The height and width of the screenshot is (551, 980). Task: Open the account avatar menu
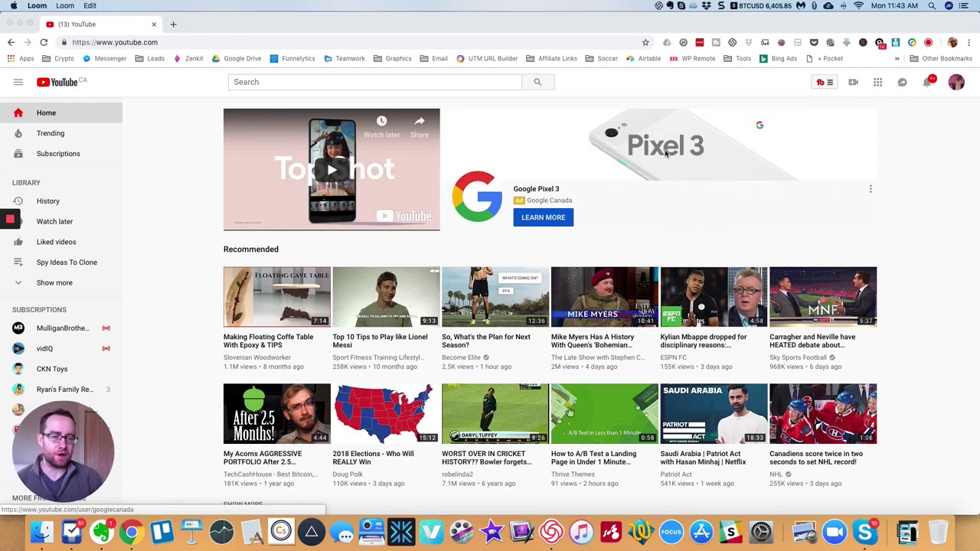tap(956, 82)
